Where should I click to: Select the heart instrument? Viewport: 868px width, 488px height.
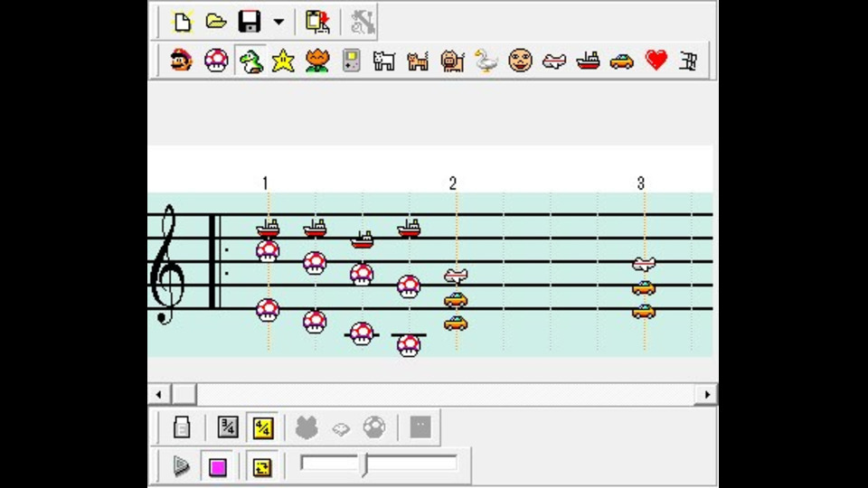pyautogui.click(x=656, y=60)
